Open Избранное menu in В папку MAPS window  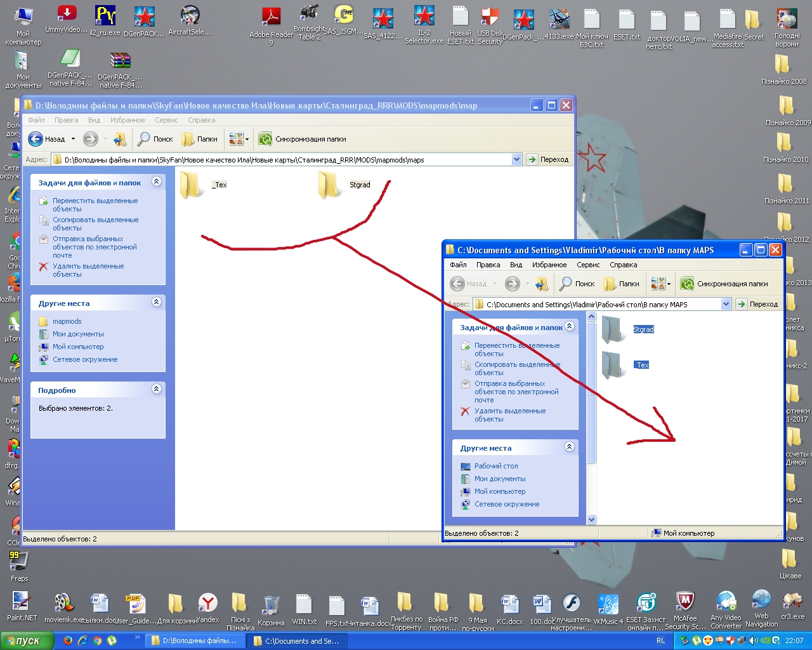point(549,265)
